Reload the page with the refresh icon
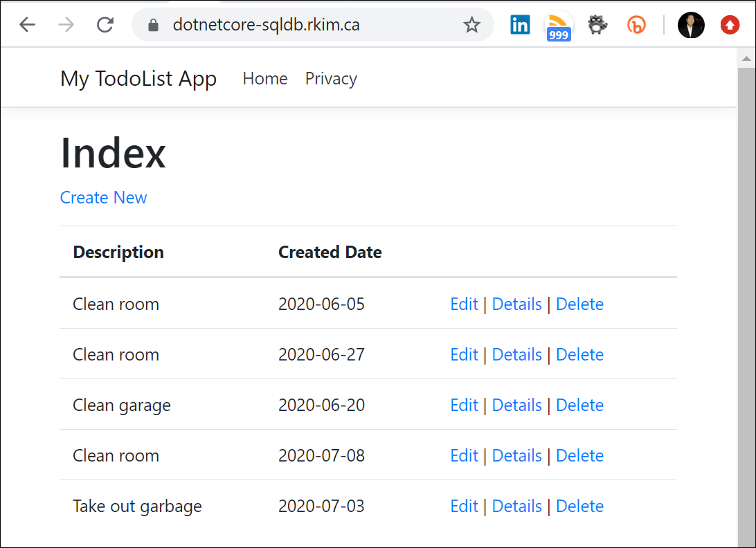The height and width of the screenshot is (548, 756). 105,24
